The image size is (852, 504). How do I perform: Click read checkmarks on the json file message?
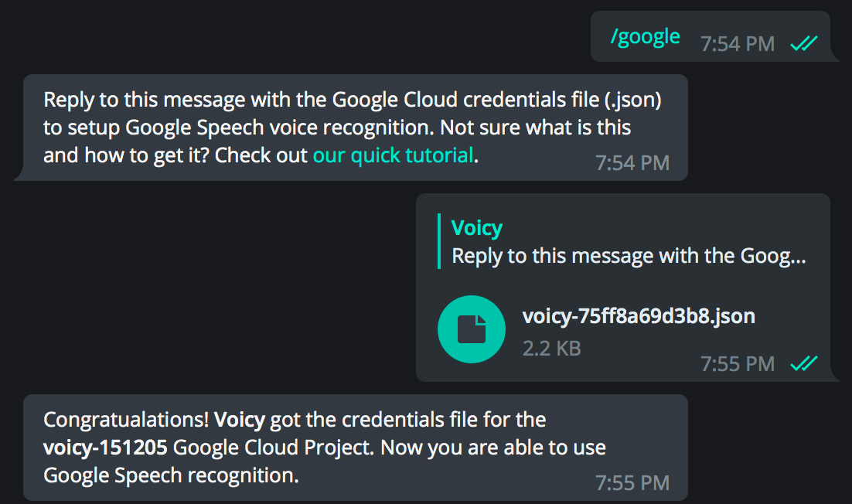coord(803,363)
